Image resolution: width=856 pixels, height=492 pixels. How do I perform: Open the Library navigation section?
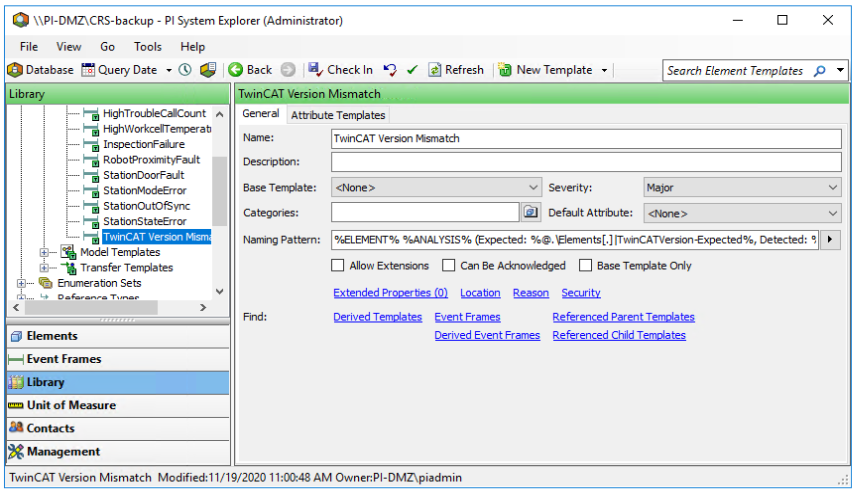(118, 382)
